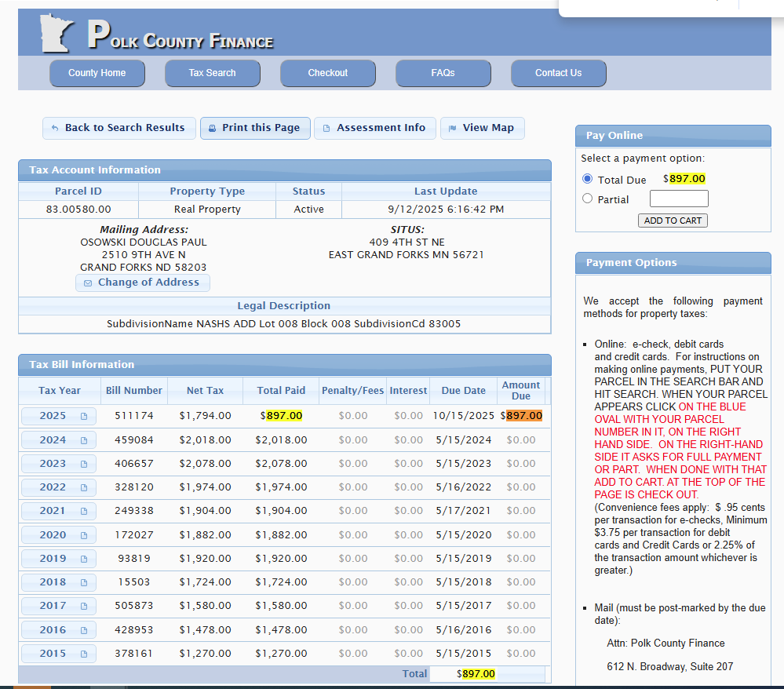This screenshot has height=689, width=784.
Task: Click the flag icon on View Map
Action: click(x=453, y=128)
